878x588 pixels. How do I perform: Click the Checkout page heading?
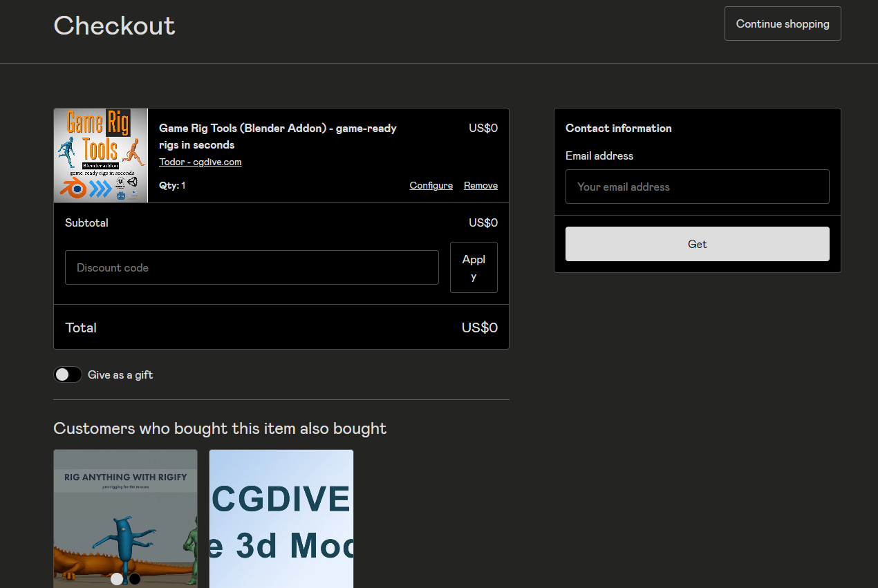(115, 26)
